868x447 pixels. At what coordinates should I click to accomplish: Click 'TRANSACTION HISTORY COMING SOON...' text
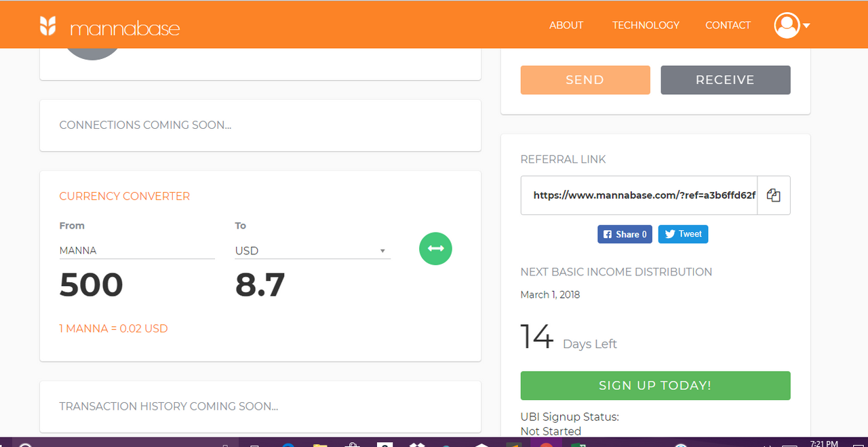coord(169,406)
